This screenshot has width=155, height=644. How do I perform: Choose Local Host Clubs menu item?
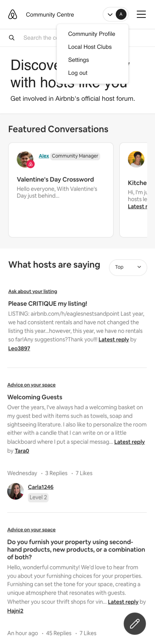coord(90,47)
